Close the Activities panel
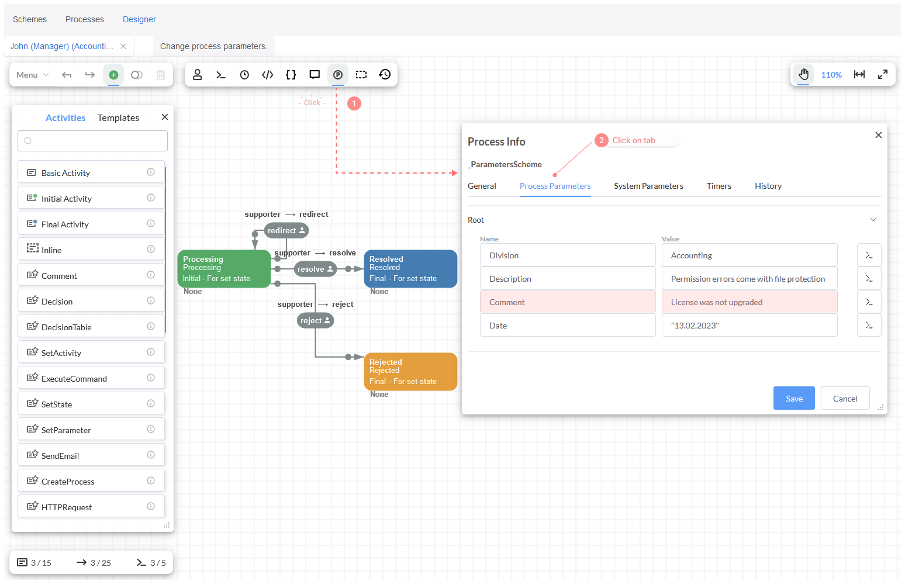The width and height of the screenshot is (905, 588). point(165,117)
